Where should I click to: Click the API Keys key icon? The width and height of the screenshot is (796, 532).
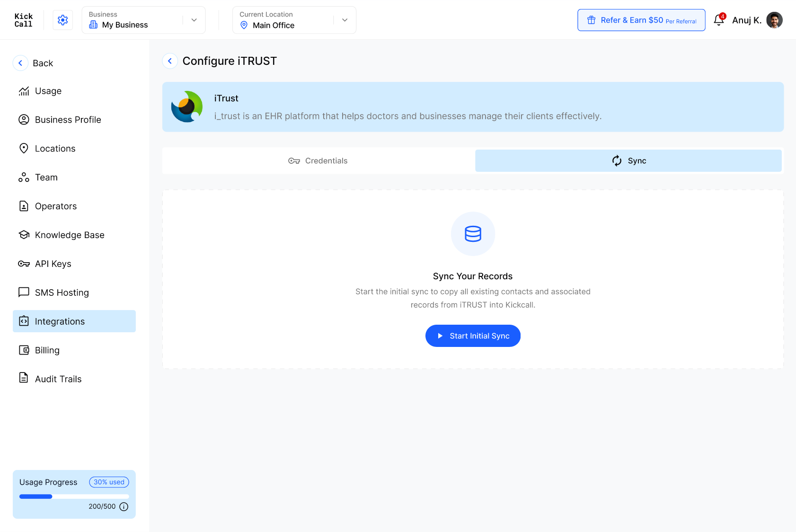24,264
